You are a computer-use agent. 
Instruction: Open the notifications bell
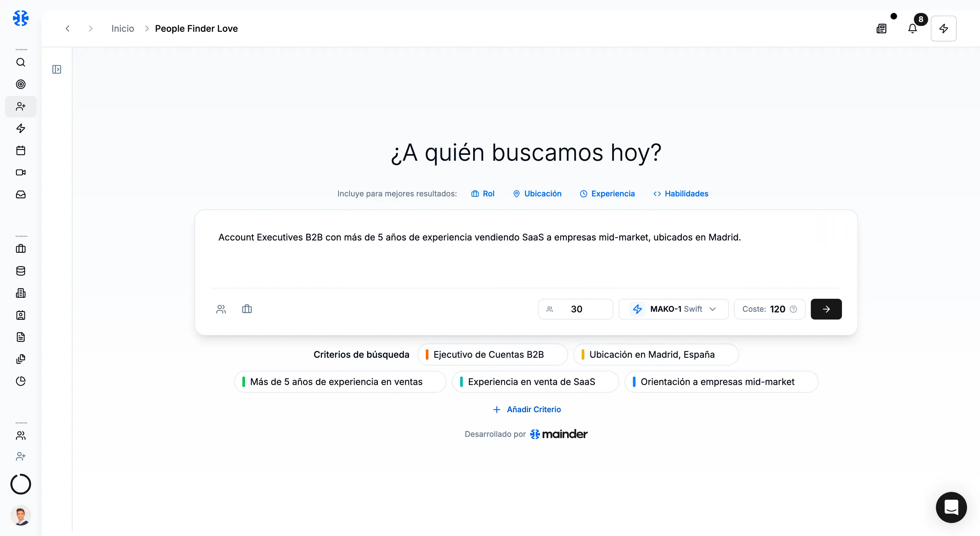coord(912,29)
